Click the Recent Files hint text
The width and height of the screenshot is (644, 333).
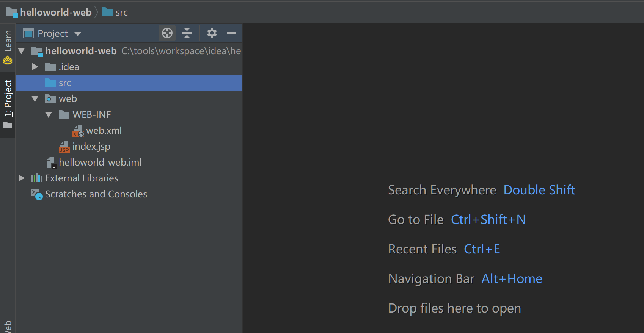[423, 249]
